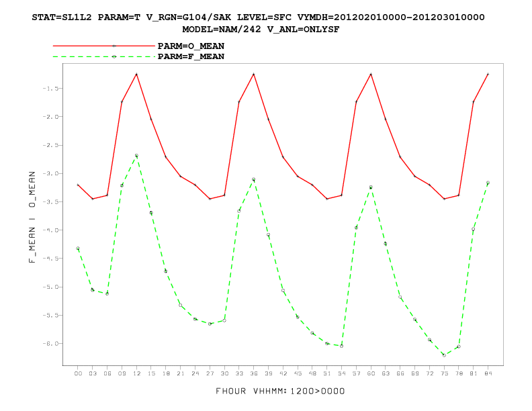Click the 48 x-axis tick label
Image resolution: width=532 pixels, height=411 pixels.
312,373
